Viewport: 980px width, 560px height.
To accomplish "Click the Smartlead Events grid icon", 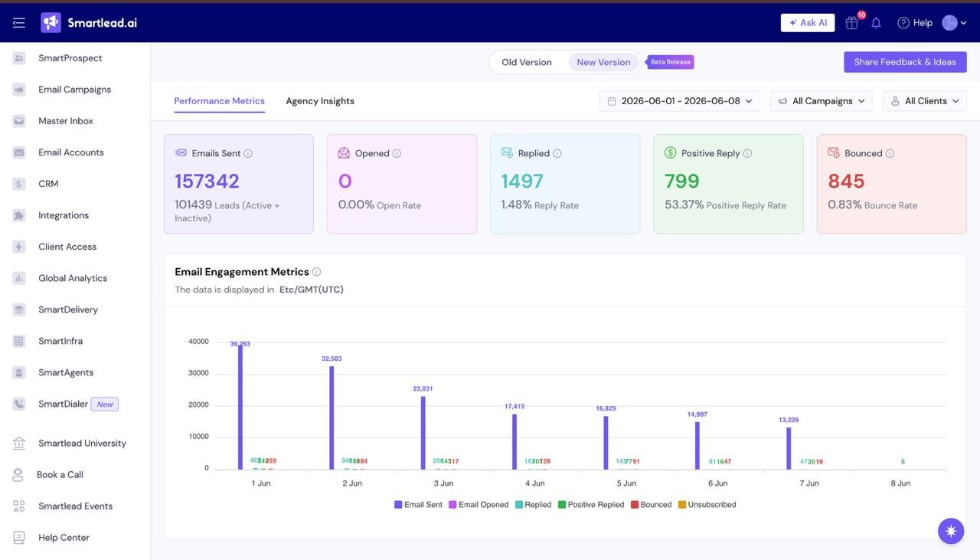I will tap(19, 506).
